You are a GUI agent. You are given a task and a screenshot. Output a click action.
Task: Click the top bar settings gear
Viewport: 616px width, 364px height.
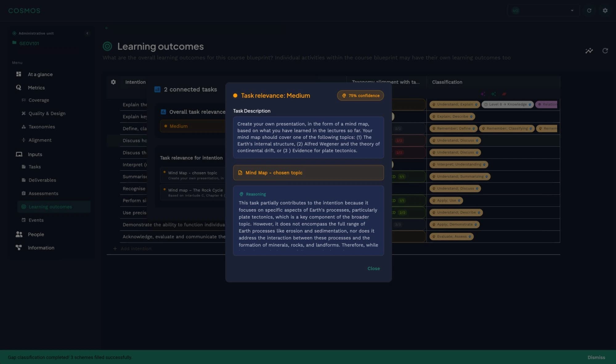tap(605, 10)
